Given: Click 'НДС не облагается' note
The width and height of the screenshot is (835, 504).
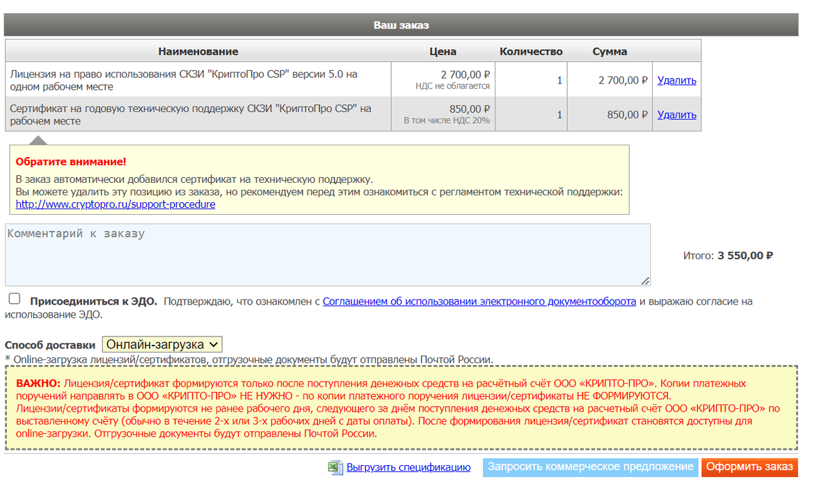Looking at the screenshot, I should (452, 86).
